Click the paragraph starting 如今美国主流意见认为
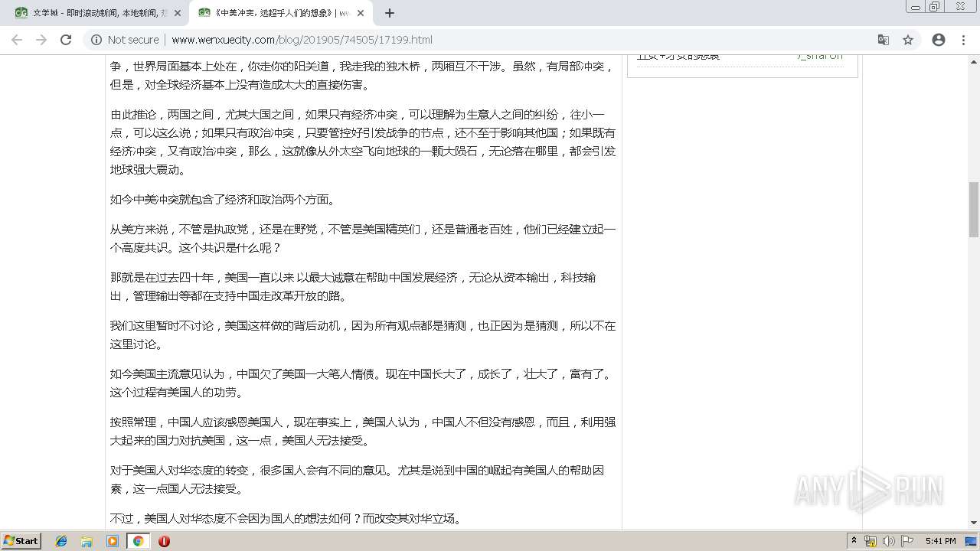The width and height of the screenshot is (980, 551). (x=361, y=383)
